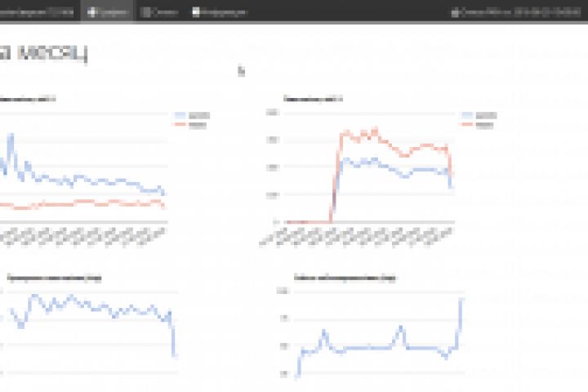588x392 pixels.
Task: Open the active highlighted tab in the top navbar
Action: pyautogui.click(x=107, y=12)
